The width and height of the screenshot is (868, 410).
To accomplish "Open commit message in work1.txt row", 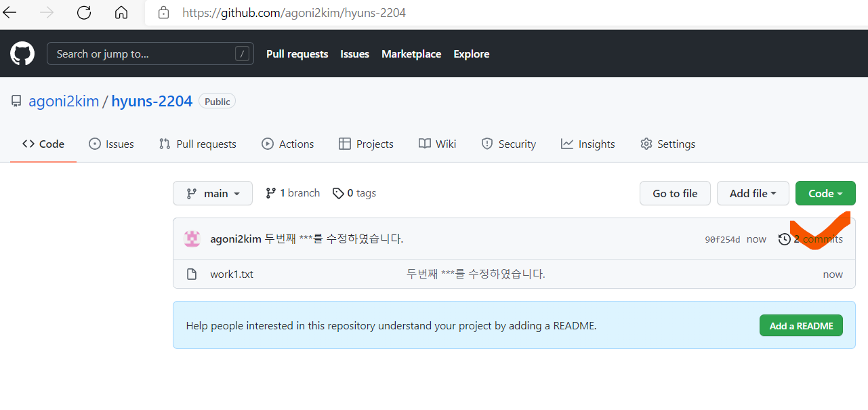I will click(x=476, y=274).
